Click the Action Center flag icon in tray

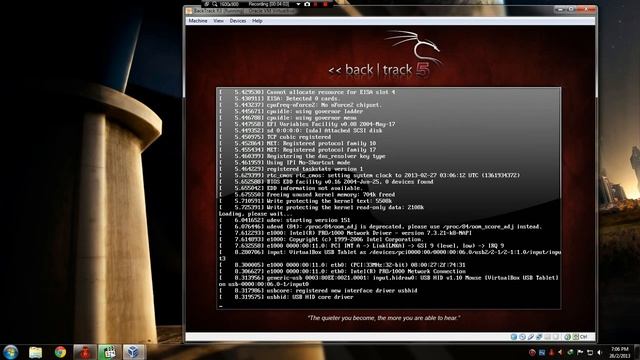click(580, 352)
